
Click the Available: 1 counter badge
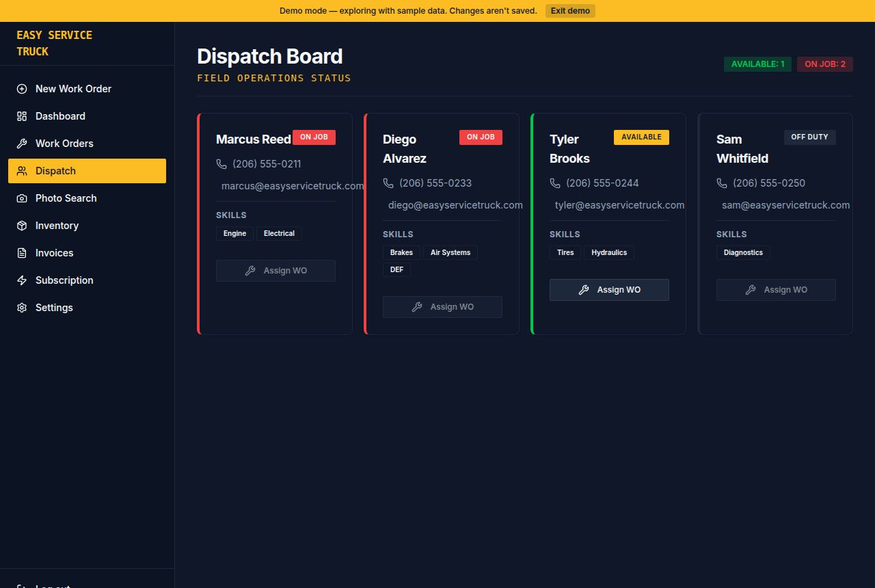tap(757, 64)
